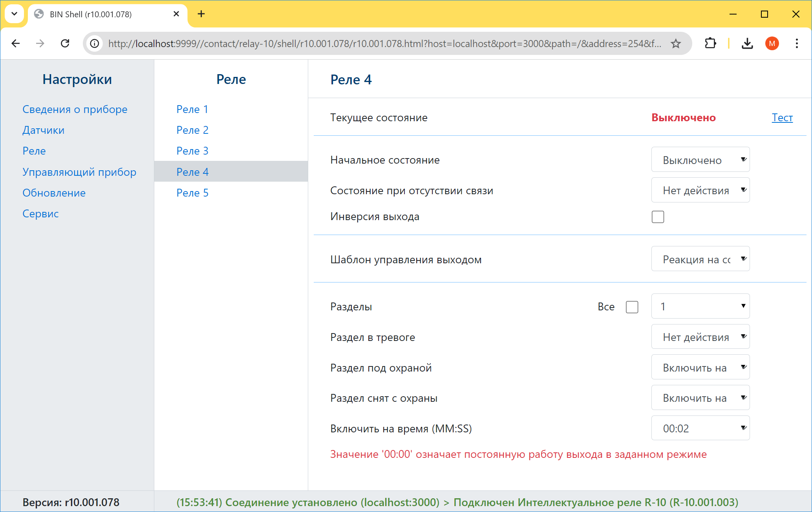Click the browser back arrow
812x512 pixels.
point(16,44)
